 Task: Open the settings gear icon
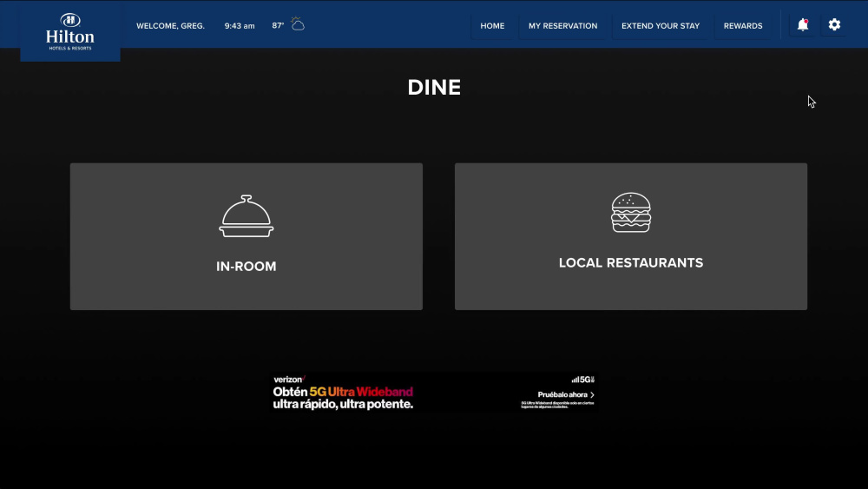point(834,25)
